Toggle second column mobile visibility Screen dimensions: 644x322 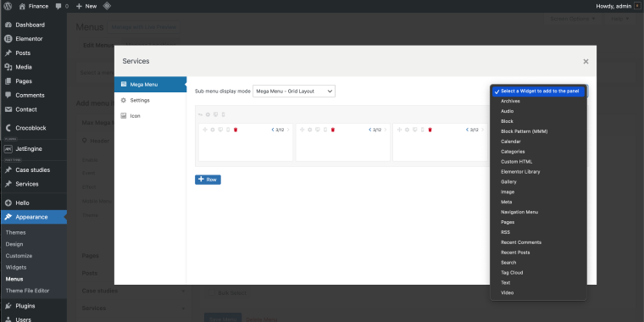pyautogui.click(x=325, y=130)
